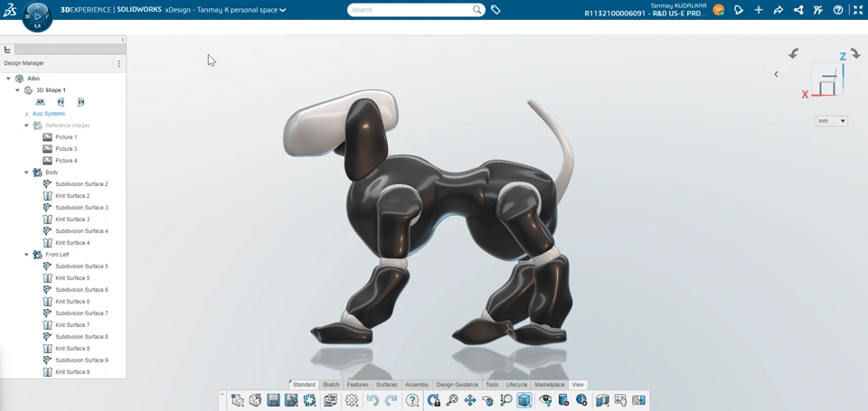Open the Design Manager three-dot menu
This screenshot has height=411, width=868.
(x=118, y=63)
